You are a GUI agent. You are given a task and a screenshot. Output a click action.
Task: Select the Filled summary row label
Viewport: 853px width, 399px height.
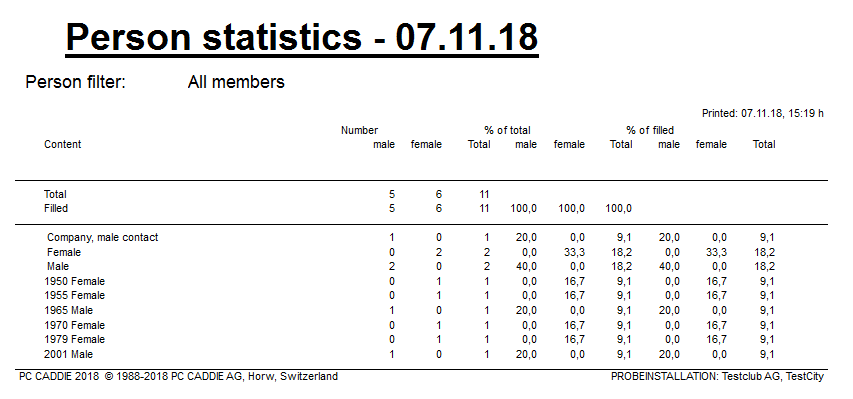56,208
